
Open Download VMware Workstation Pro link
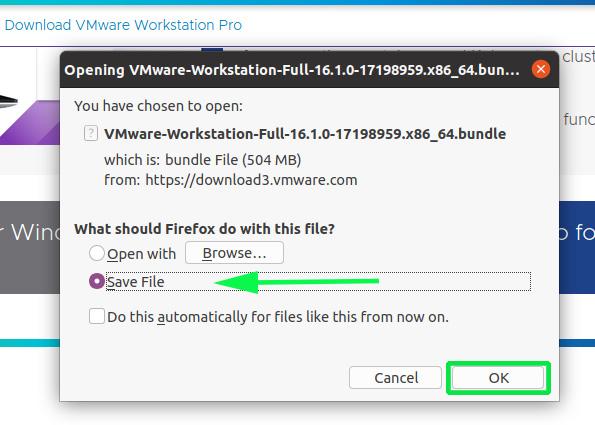coord(123,25)
